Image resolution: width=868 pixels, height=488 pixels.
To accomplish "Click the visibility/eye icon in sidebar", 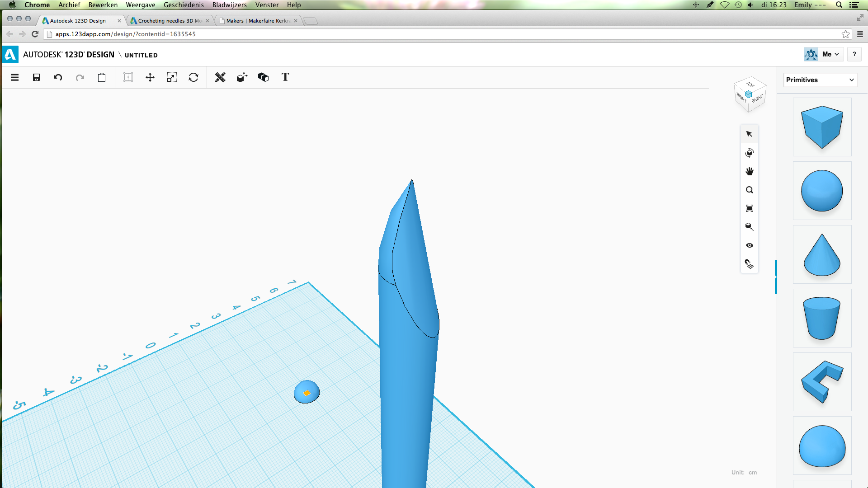I will pos(750,245).
